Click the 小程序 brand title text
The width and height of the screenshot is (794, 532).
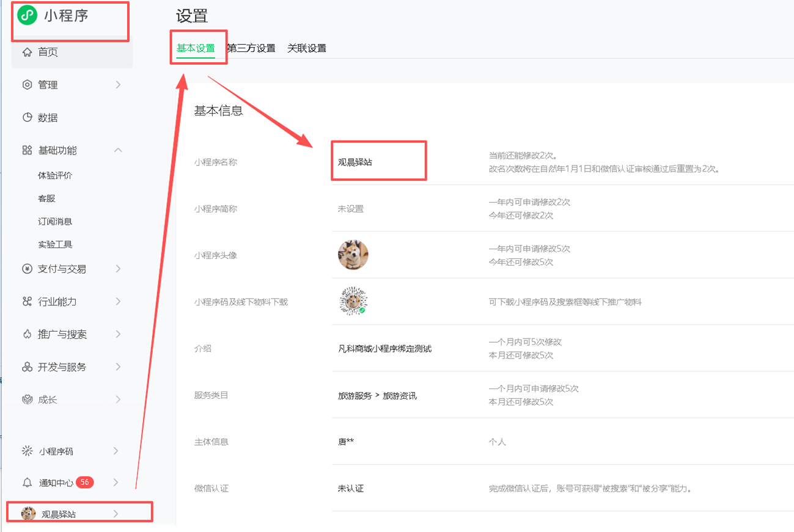[66, 16]
